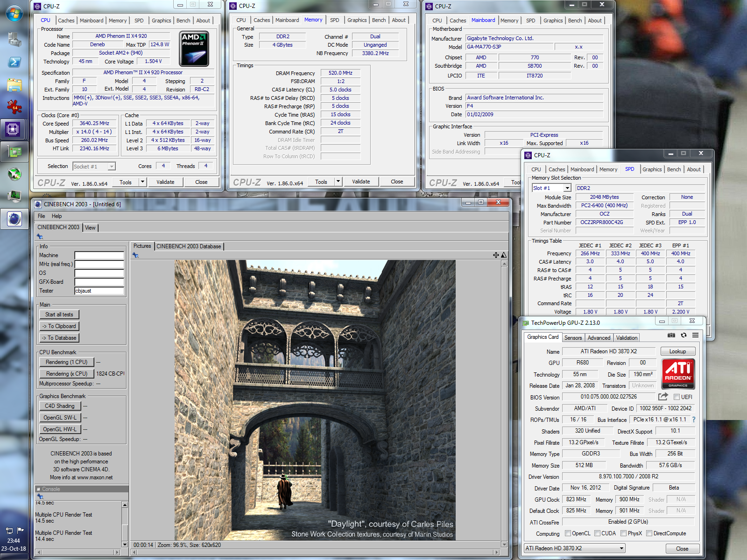The height and width of the screenshot is (560, 747).
Task: Switch to the View tab in CINEBENCH
Action: pyautogui.click(x=90, y=228)
